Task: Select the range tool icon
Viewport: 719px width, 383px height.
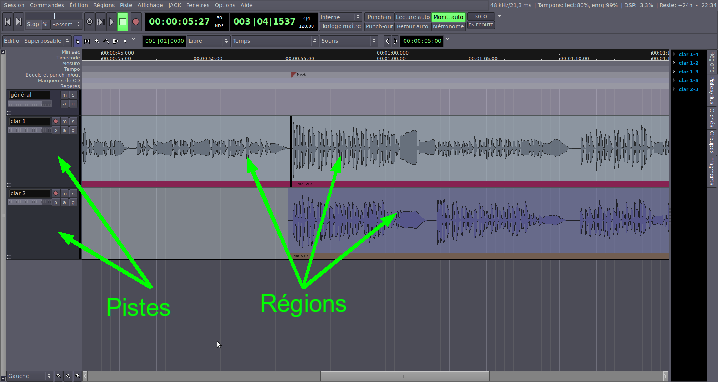Action: click(87, 41)
